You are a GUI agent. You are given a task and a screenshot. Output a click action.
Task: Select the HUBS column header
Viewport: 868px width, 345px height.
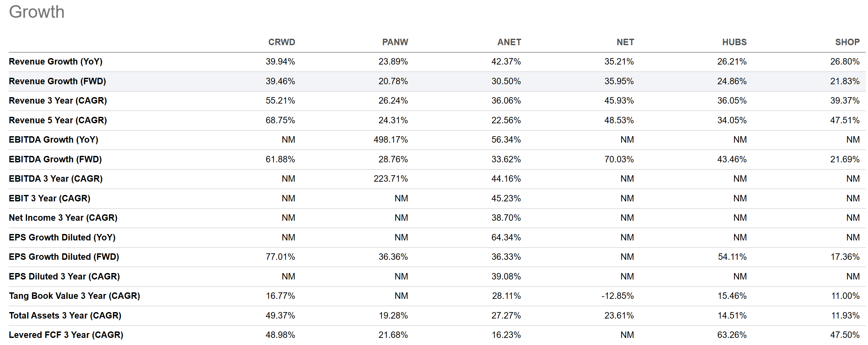tap(734, 42)
